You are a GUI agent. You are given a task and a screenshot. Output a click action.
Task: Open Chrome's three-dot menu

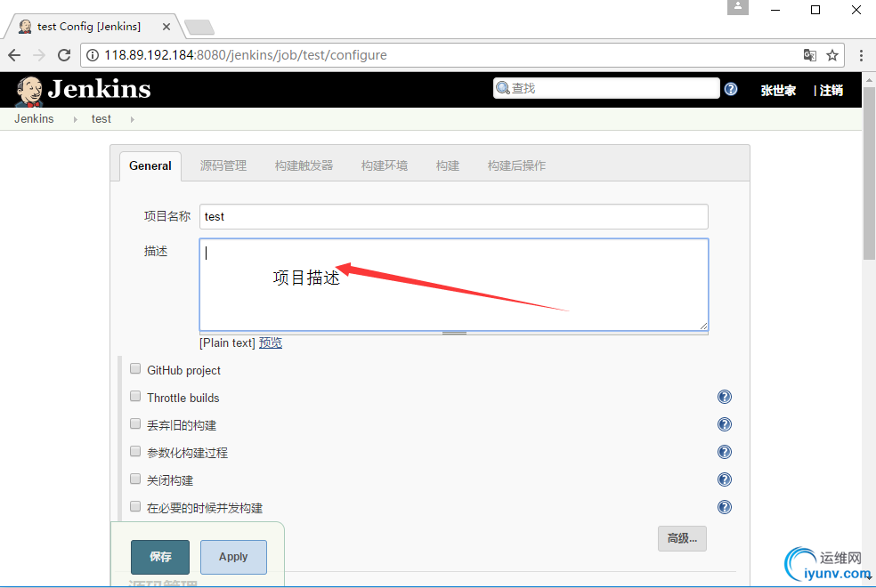[861, 55]
